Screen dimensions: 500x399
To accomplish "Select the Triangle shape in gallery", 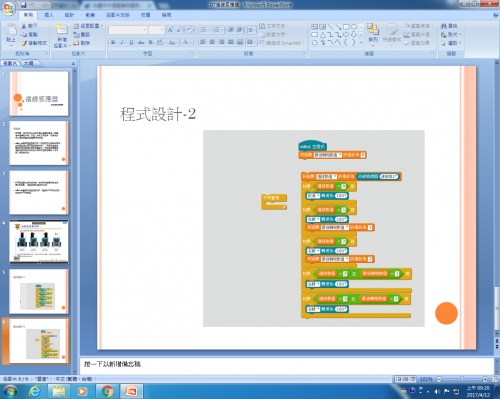I will click(x=323, y=35).
